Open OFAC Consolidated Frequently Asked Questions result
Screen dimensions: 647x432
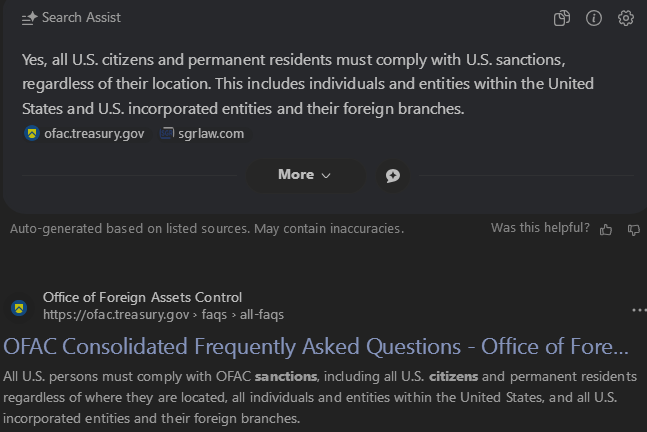tap(316, 347)
